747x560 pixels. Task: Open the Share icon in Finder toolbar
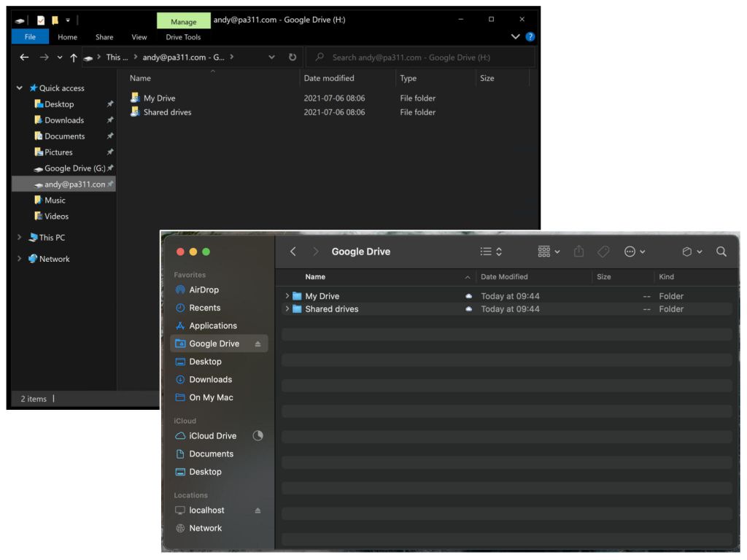(x=578, y=251)
